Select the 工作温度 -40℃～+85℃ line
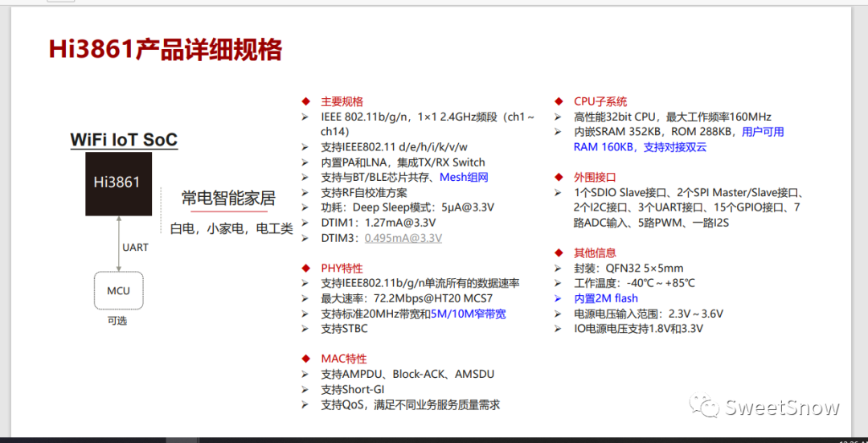The height and width of the screenshot is (443, 868). point(634,284)
